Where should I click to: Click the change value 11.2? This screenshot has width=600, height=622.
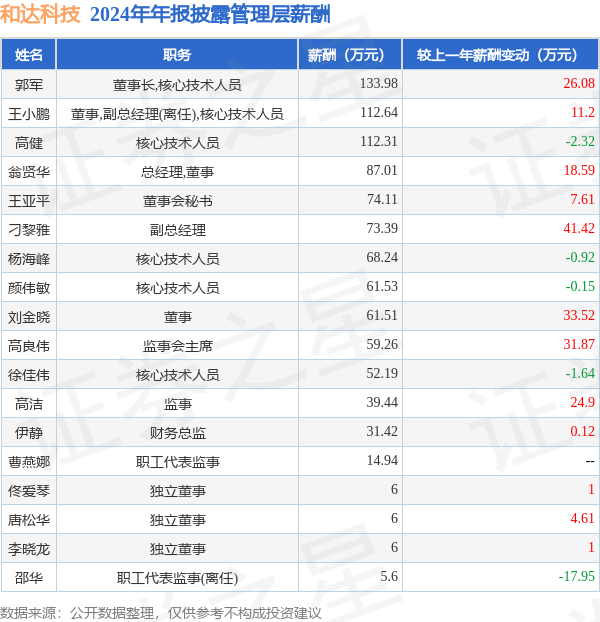[583, 112]
